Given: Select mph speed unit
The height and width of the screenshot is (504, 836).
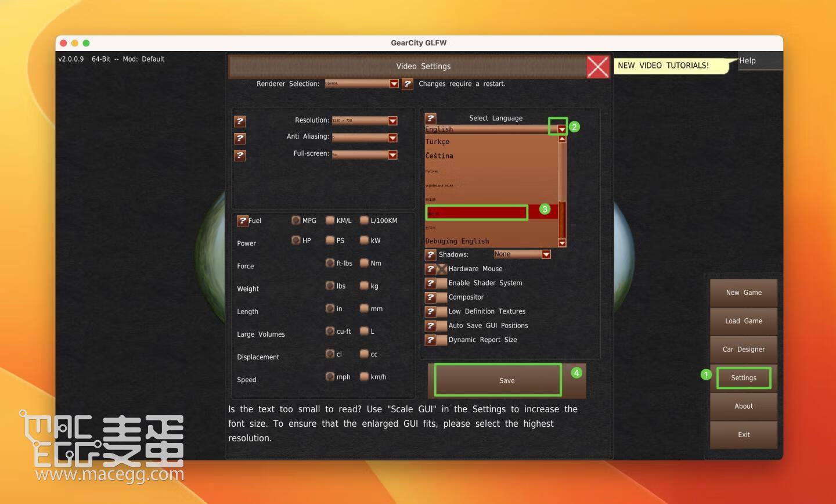Looking at the screenshot, I should pyautogui.click(x=330, y=376).
